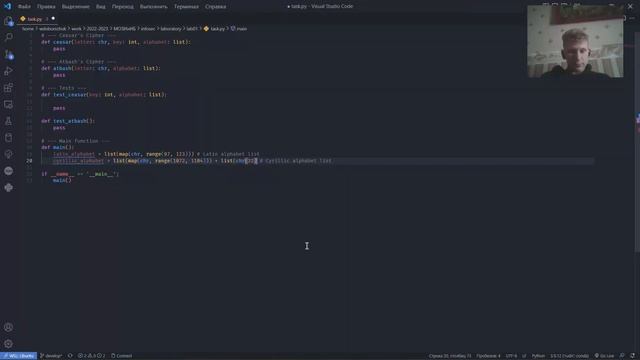Screen dimensions: 640x360
Task: Click the webcam overlay thumbnail
Action: [575, 41]
